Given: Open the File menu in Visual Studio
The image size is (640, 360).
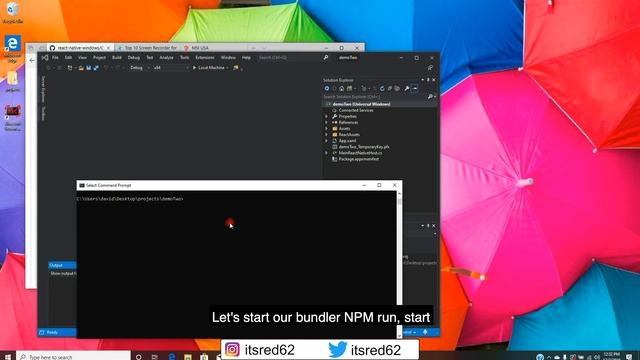Looking at the screenshot, I should 55,58.
